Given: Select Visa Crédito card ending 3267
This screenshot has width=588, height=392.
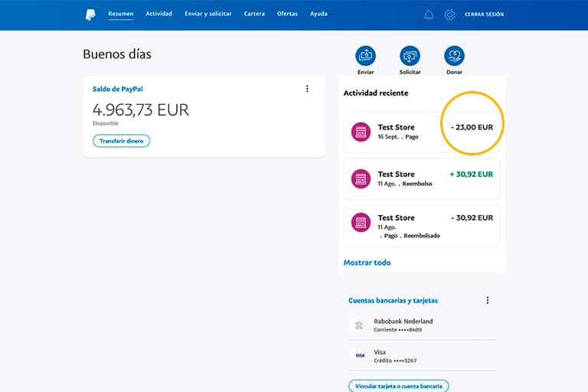Looking at the screenshot, I should tap(423, 356).
